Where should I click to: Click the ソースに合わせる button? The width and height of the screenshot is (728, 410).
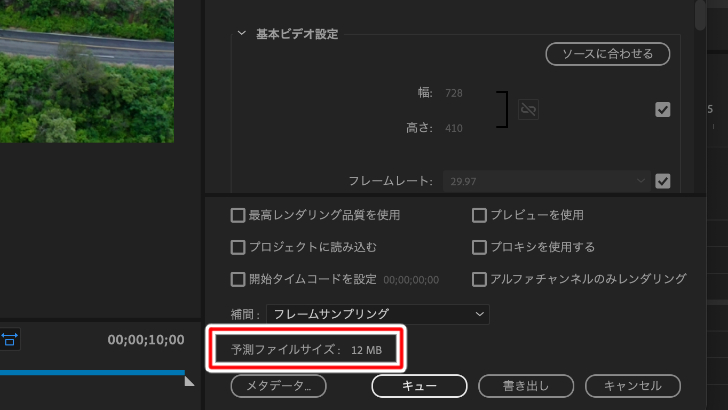click(608, 54)
